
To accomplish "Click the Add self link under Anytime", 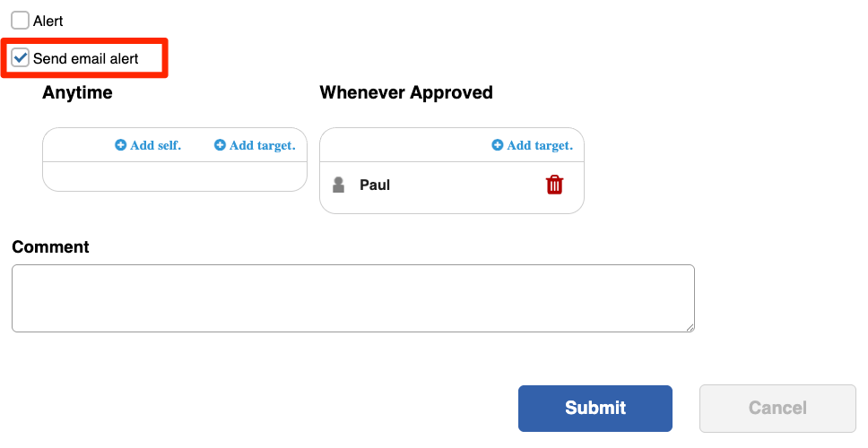I will (x=155, y=145).
